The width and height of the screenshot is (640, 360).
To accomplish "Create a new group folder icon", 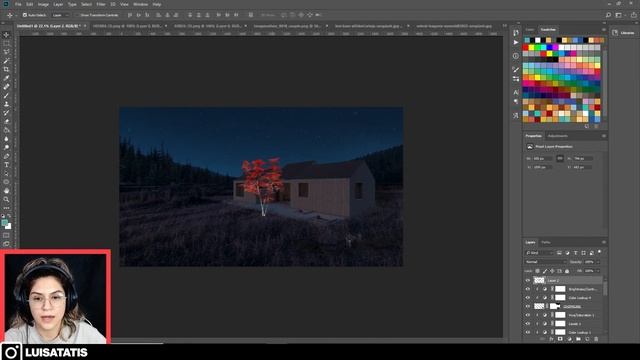I will [x=578, y=339].
